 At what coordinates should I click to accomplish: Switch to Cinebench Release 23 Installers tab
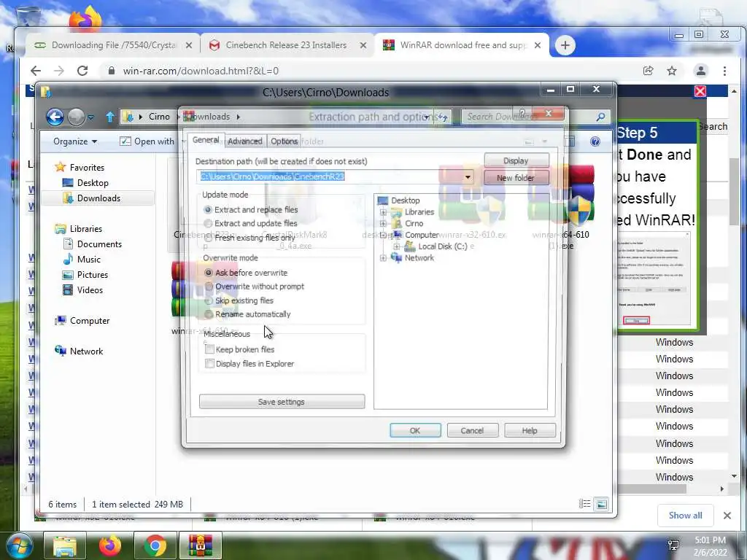coord(287,45)
